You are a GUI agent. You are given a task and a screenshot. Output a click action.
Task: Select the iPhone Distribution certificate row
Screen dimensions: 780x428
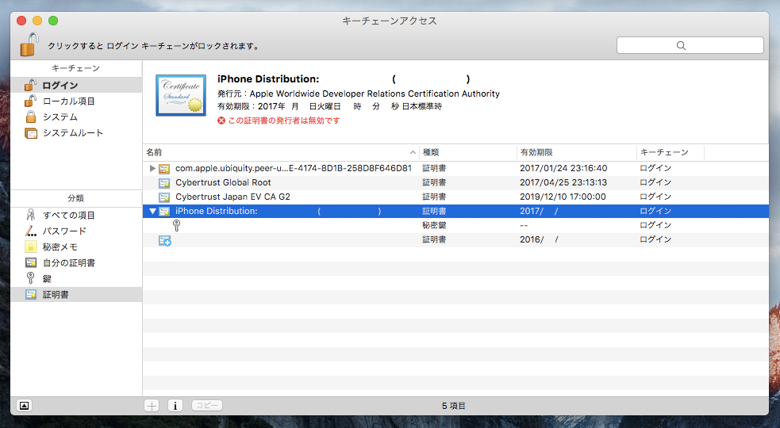456,211
